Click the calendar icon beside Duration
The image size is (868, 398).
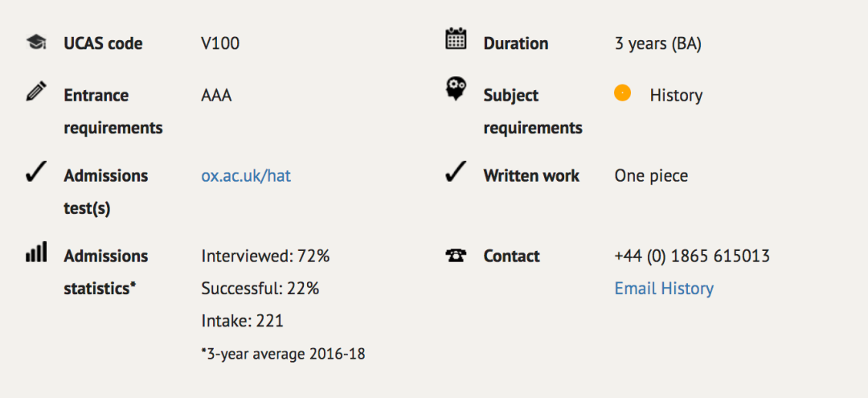[457, 39]
